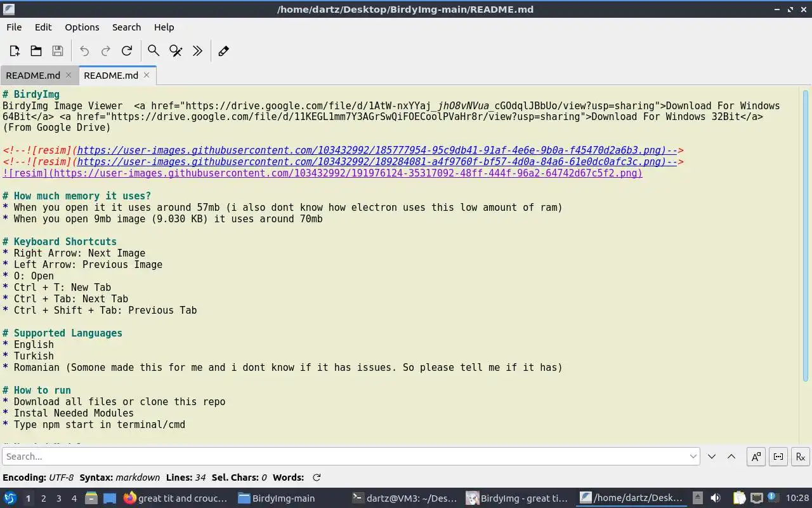
Task: Click the clock showing 10:28
Action: click(x=797, y=498)
